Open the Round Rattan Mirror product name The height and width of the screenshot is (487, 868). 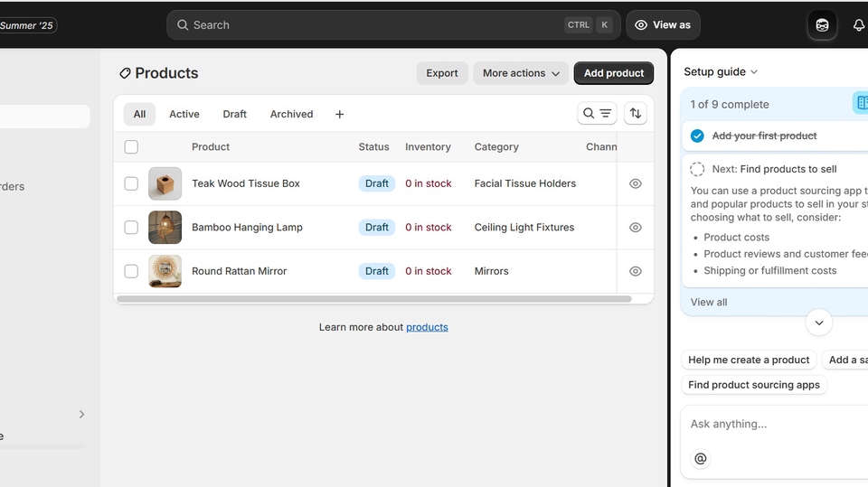pos(239,271)
